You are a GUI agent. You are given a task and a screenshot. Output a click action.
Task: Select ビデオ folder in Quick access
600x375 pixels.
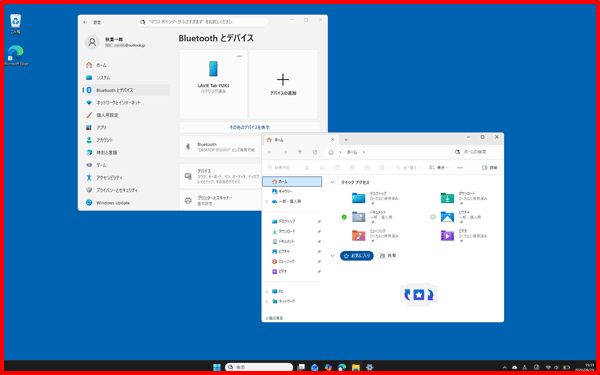(464, 235)
